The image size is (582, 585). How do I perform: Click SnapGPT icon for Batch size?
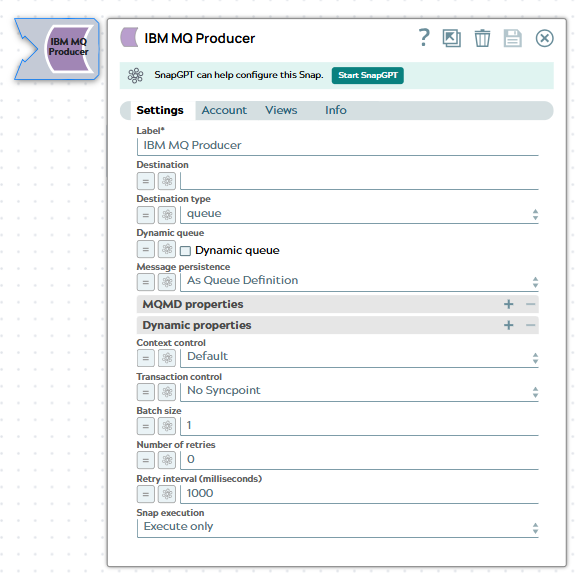pyautogui.click(x=167, y=426)
